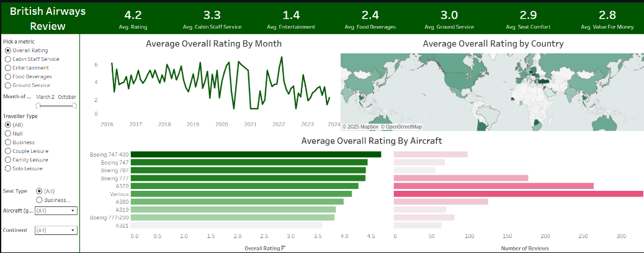Screen dimensions: 644x253
Task: Click the Boeing 747-400 row label
Action: (x=109, y=155)
